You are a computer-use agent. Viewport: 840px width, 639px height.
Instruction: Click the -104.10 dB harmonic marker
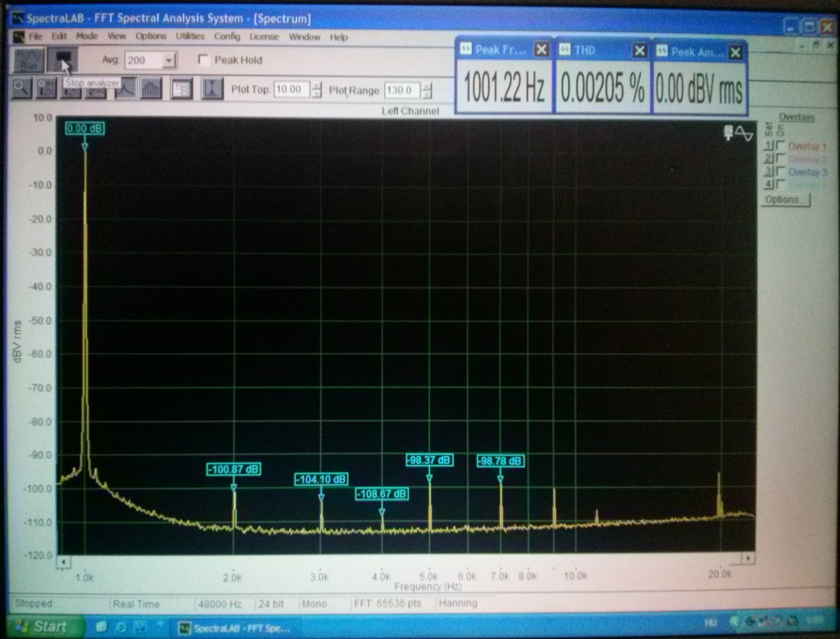tap(321, 480)
